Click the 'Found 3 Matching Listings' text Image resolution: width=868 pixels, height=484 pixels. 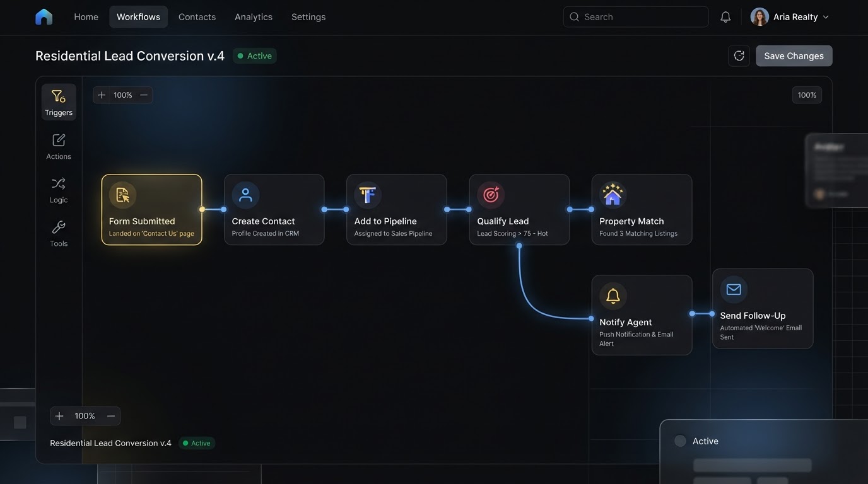[638, 233]
